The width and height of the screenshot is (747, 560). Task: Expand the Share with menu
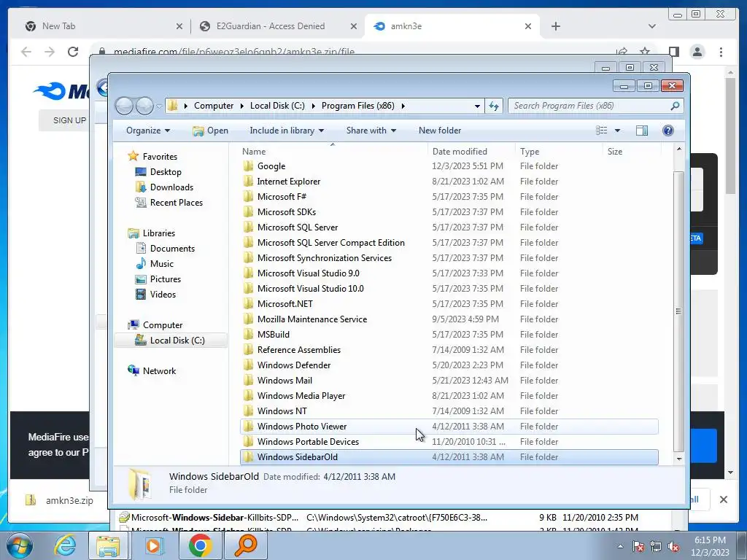pyautogui.click(x=371, y=131)
